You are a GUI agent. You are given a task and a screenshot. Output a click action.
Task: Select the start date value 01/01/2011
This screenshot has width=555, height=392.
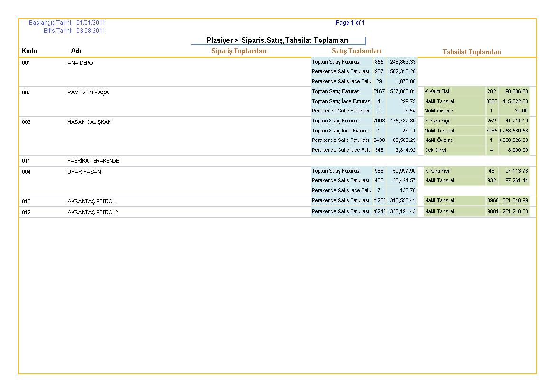point(91,23)
